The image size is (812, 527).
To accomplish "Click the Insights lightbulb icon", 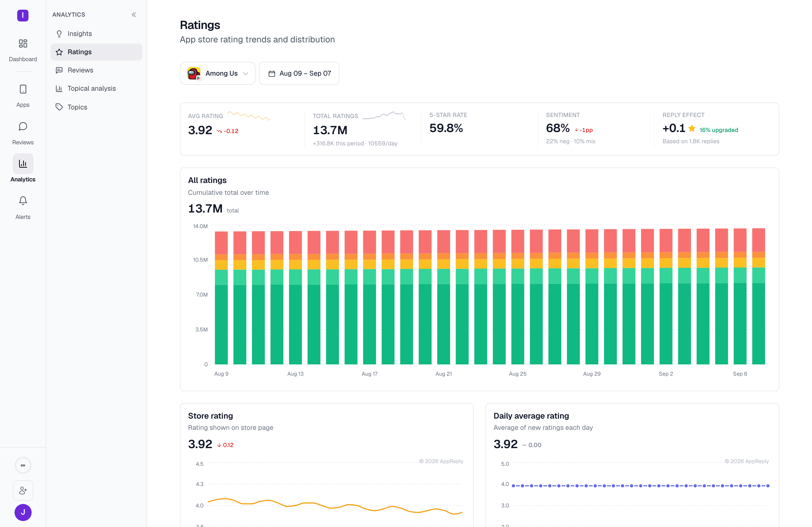I will coord(59,34).
